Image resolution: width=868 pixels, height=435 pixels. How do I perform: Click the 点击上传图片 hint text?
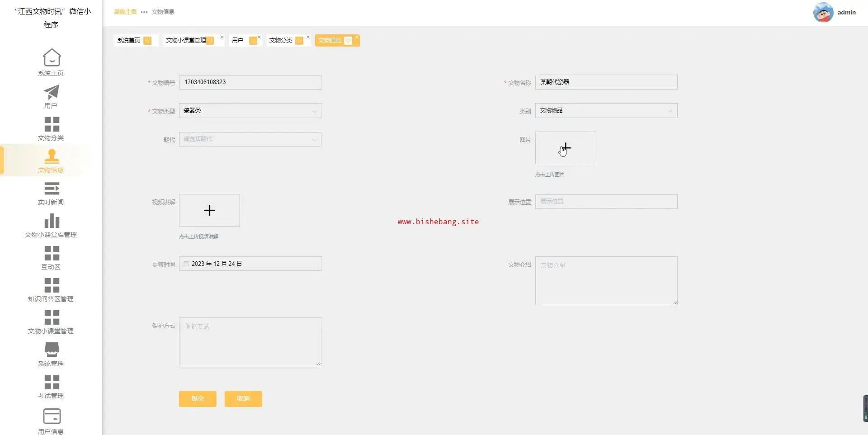[550, 175]
